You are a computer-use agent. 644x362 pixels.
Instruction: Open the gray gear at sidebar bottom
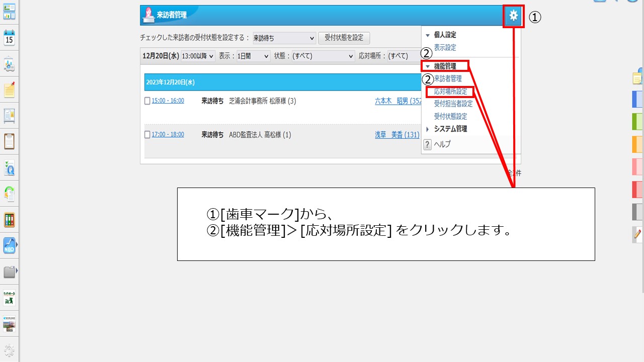[x=9, y=350]
